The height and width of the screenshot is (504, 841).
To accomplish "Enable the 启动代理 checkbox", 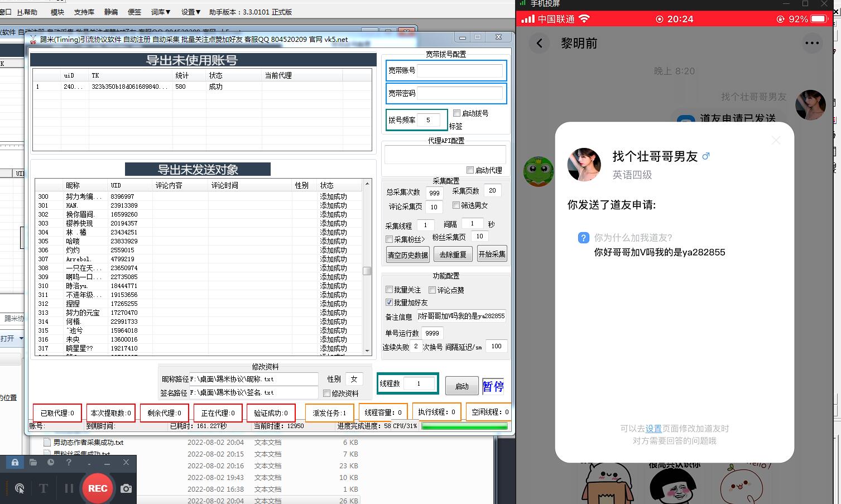I will [x=470, y=170].
